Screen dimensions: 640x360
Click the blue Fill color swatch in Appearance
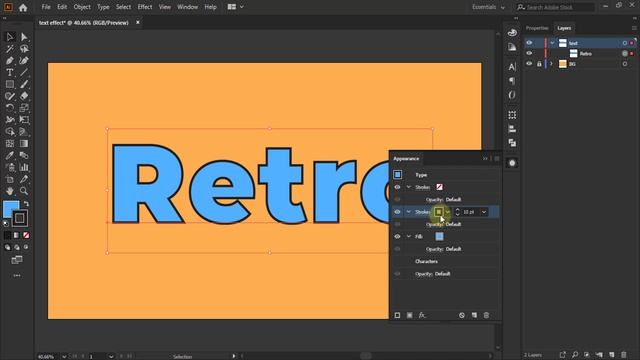point(439,236)
